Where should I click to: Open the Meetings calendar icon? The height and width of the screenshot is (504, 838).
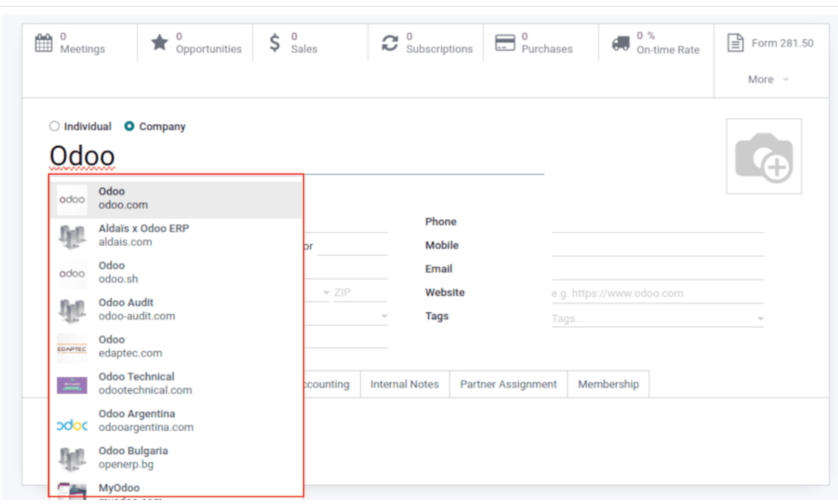(44, 43)
